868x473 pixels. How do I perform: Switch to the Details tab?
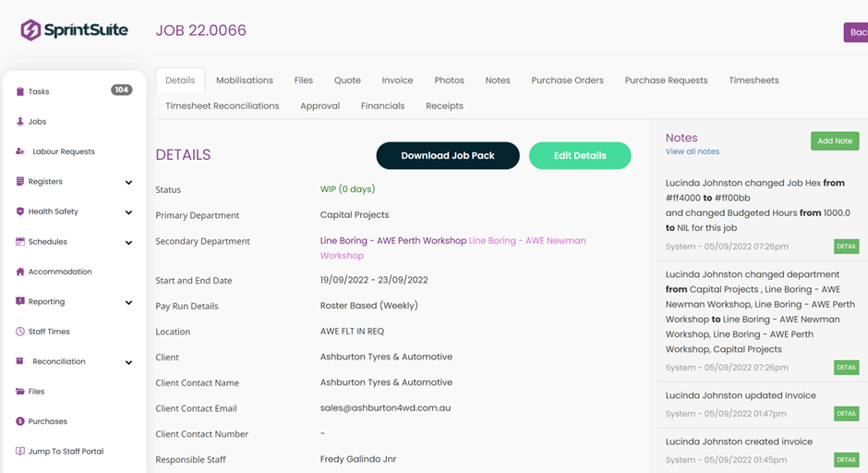[180, 80]
